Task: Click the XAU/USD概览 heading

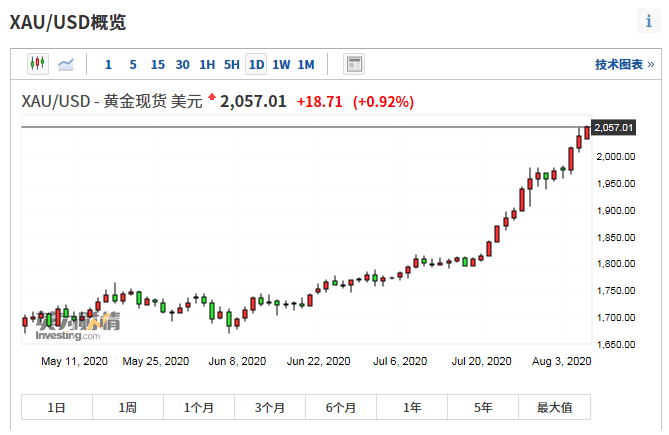Action: click(67, 22)
